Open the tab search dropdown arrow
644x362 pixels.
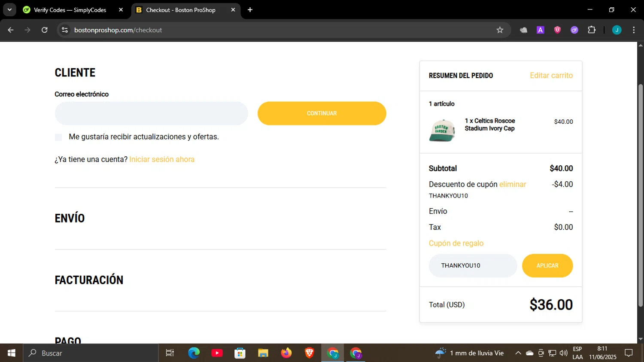pos(9,10)
